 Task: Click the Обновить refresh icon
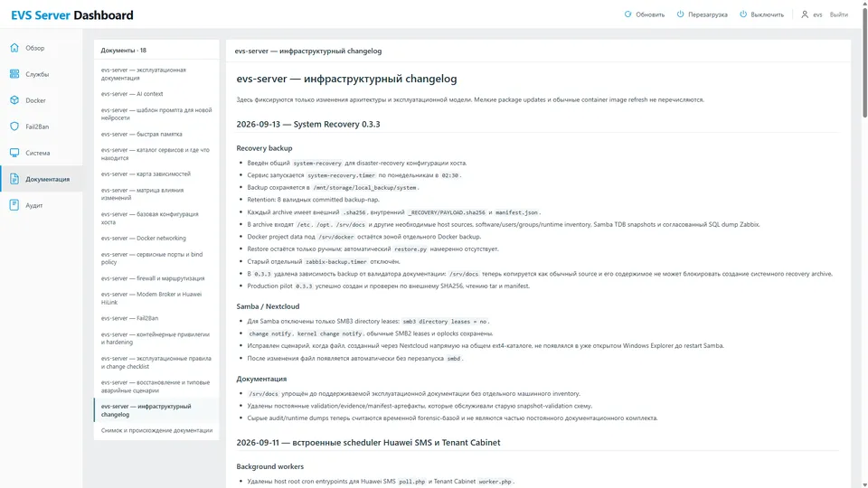627,14
